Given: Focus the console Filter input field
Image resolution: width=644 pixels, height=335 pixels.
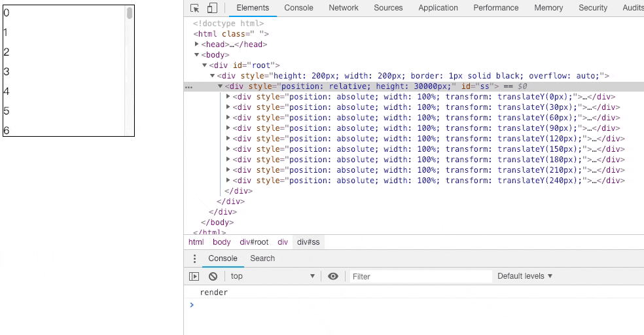Looking at the screenshot, I should (x=420, y=276).
